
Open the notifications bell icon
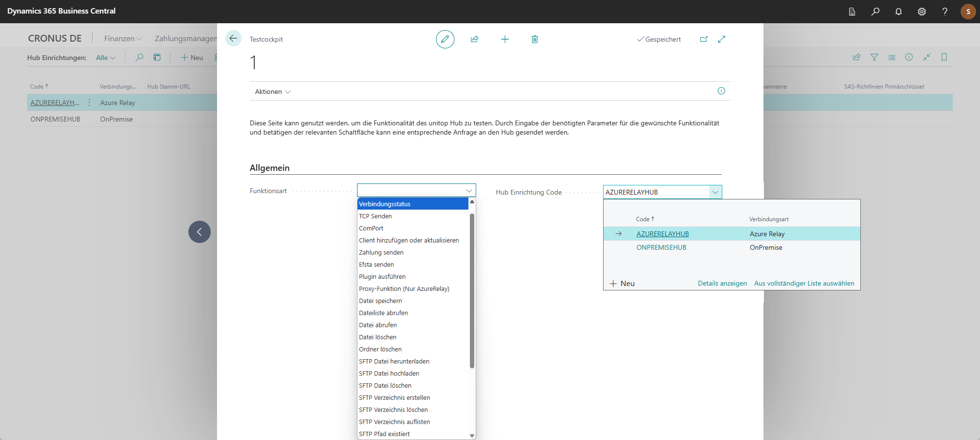tap(899, 12)
